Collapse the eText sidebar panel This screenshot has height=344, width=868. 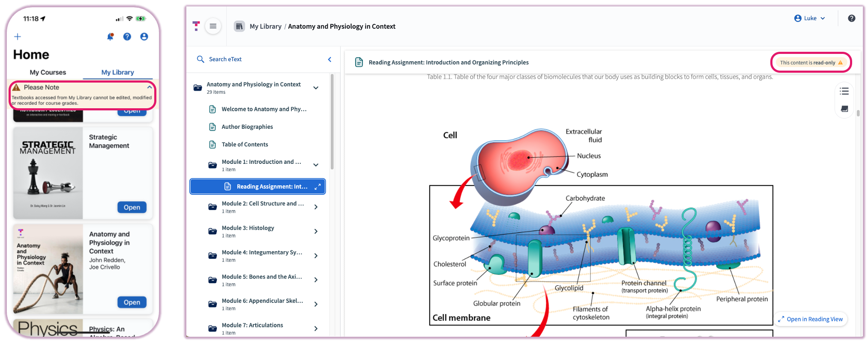pyautogui.click(x=329, y=59)
